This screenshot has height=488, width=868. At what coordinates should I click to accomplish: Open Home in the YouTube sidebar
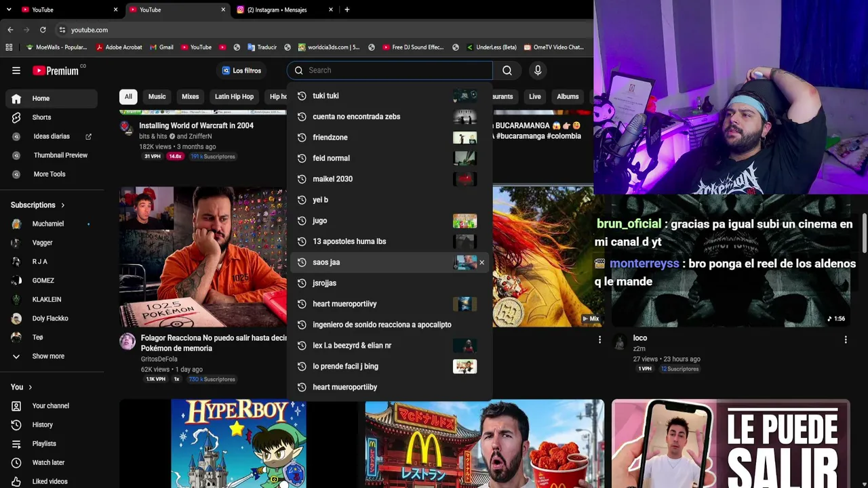[x=52, y=98]
